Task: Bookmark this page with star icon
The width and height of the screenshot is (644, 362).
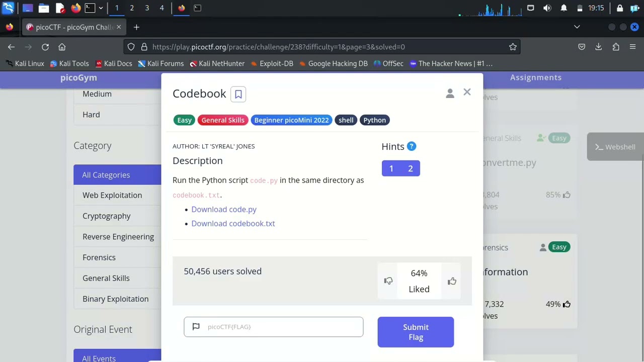Action: [x=513, y=47]
